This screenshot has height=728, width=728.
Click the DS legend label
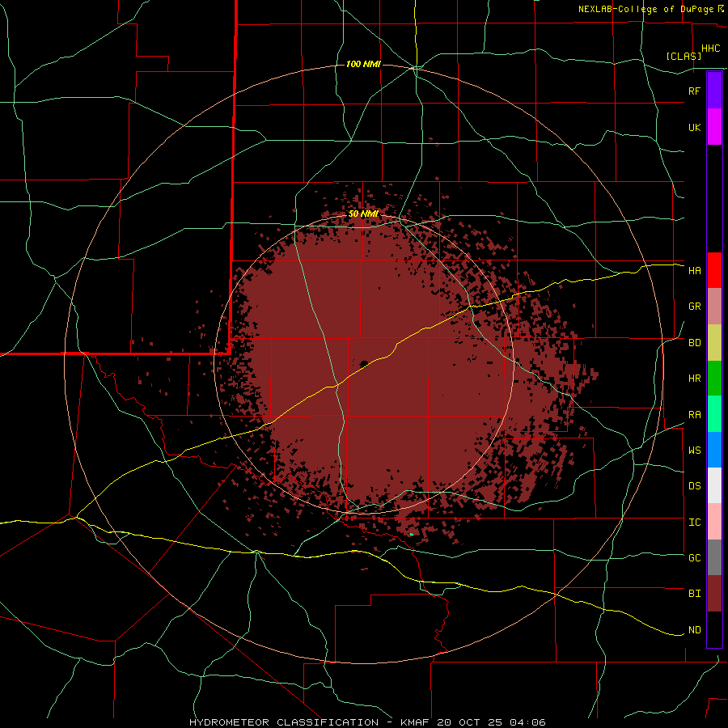click(x=695, y=486)
